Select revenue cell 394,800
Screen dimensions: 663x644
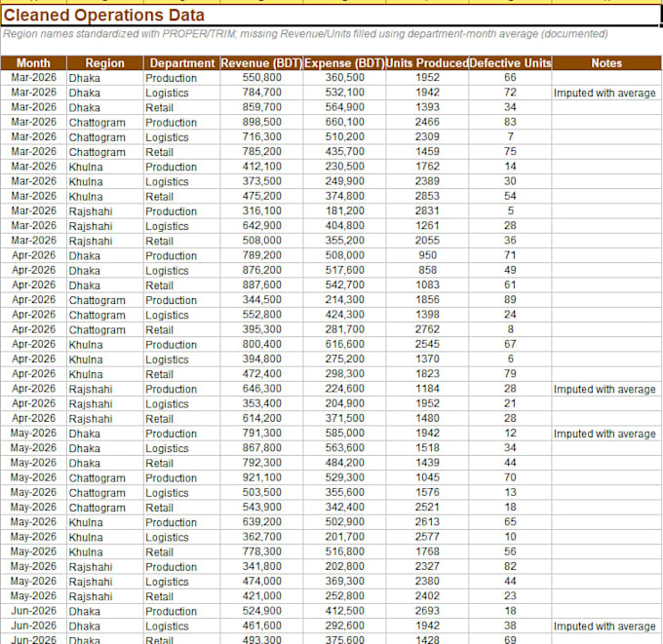pyautogui.click(x=261, y=359)
